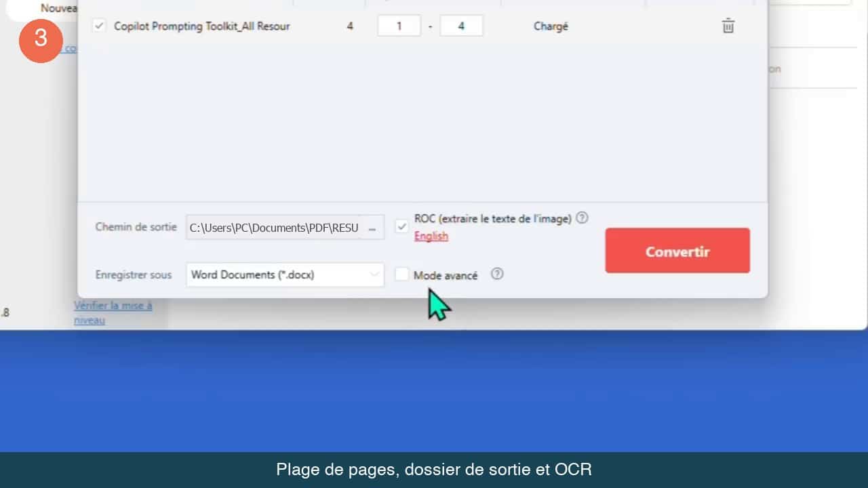Click the Mode avancé label
Screen dimensions: 868x488
pyautogui.click(x=446, y=275)
